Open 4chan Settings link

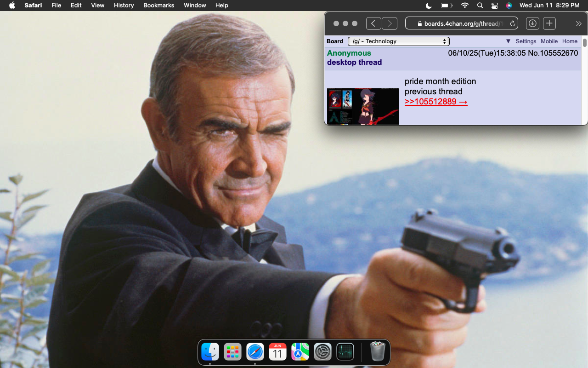tap(526, 41)
